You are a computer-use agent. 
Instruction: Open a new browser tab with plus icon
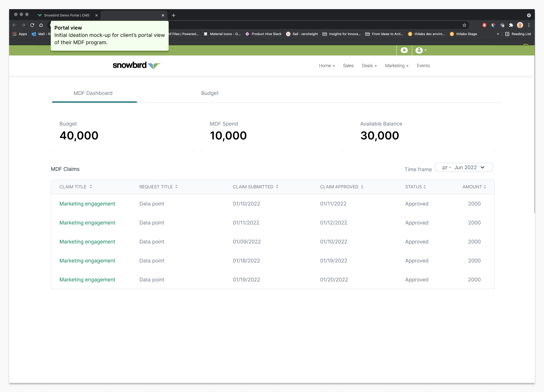pyautogui.click(x=173, y=15)
